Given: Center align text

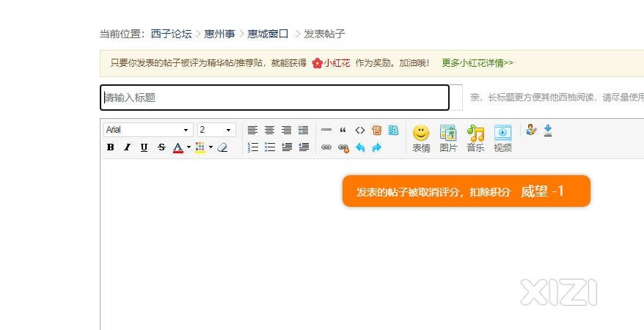Looking at the screenshot, I should click(269, 130).
